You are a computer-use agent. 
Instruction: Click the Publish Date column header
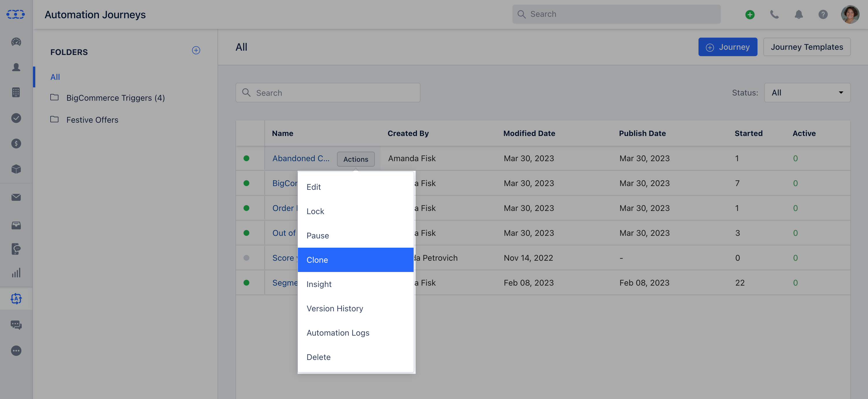pyautogui.click(x=642, y=133)
